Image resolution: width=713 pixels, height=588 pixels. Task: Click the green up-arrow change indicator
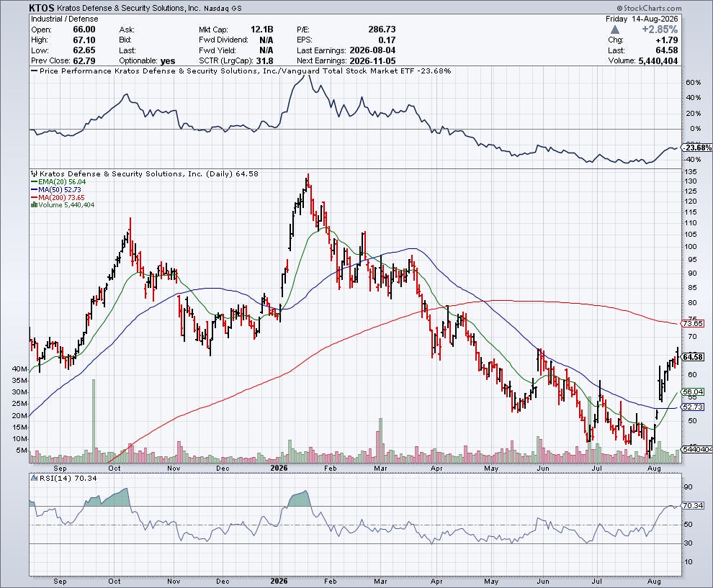click(x=615, y=30)
